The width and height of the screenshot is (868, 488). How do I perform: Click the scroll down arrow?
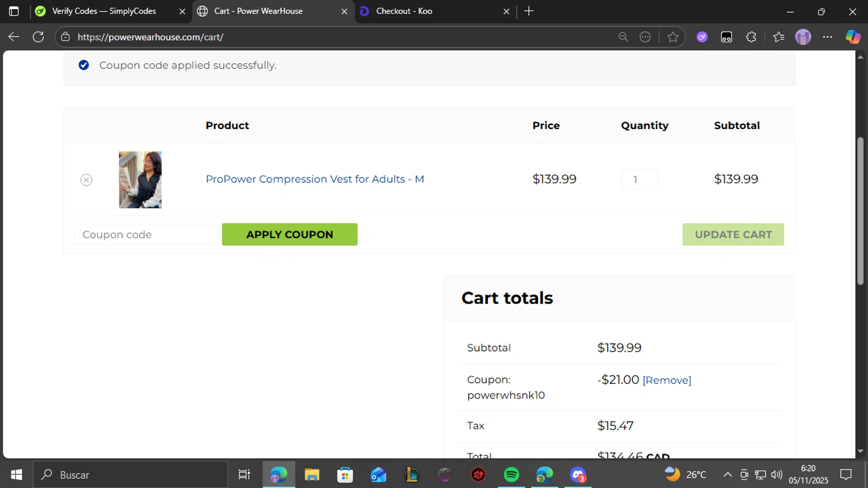click(x=860, y=451)
